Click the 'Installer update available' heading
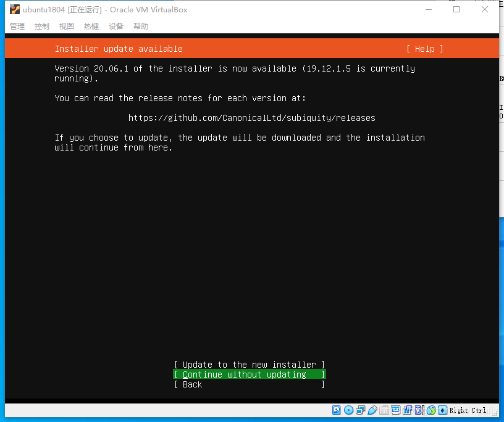The width and height of the screenshot is (504, 422). pos(119,49)
